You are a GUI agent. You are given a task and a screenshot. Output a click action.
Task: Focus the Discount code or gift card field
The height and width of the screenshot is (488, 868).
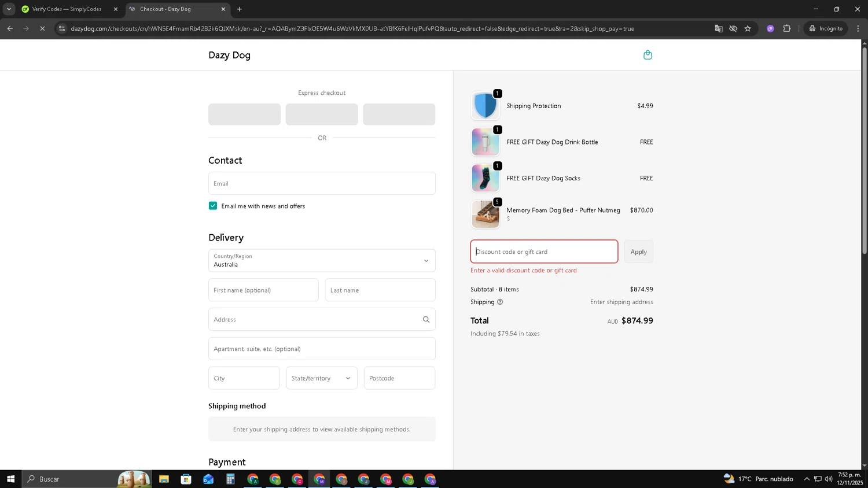click(544, 252)
